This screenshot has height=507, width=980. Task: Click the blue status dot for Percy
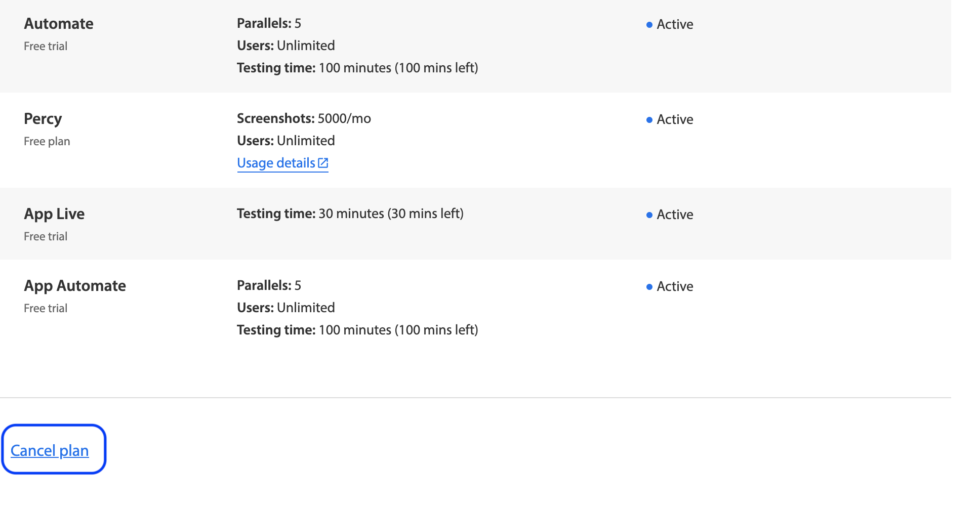click(649, 120)
